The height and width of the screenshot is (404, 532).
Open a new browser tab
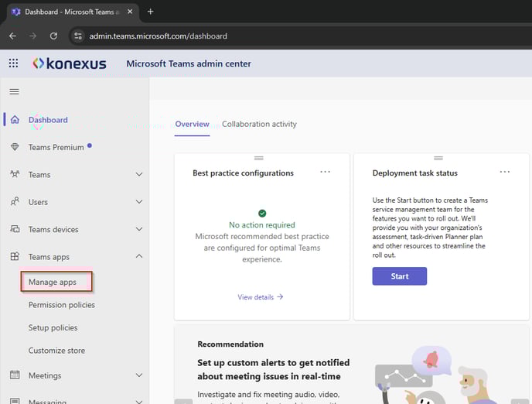(150, 12)
